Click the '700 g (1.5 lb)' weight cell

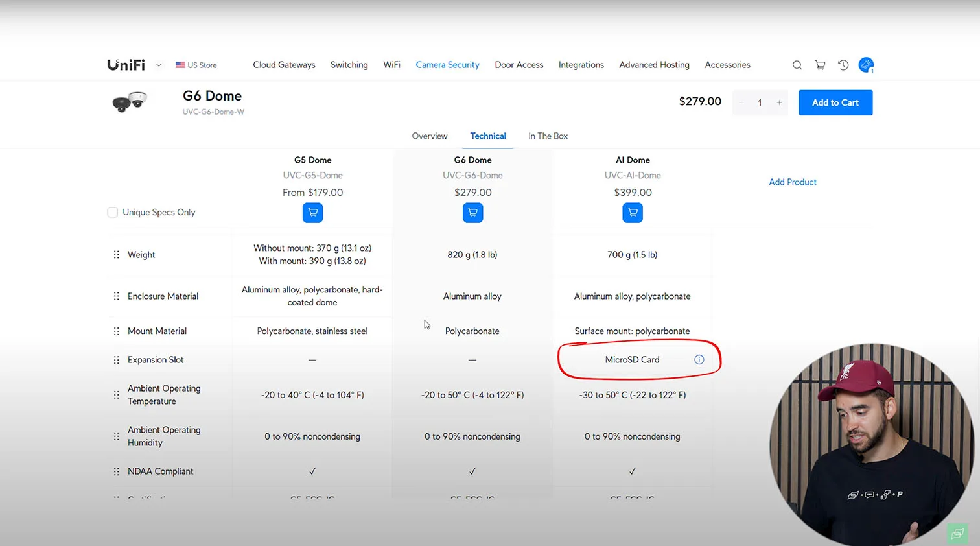[x=633, y=255]
